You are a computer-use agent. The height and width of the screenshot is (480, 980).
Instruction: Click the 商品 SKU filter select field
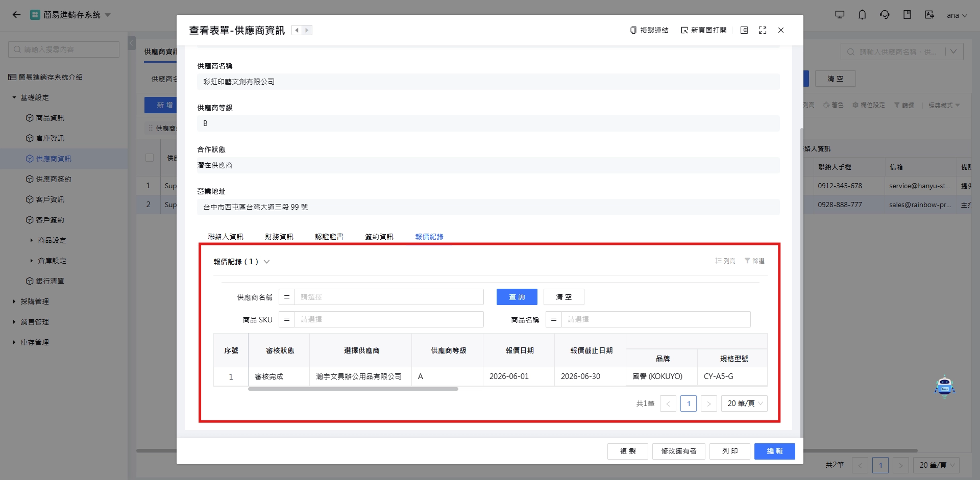click(389, 319)
